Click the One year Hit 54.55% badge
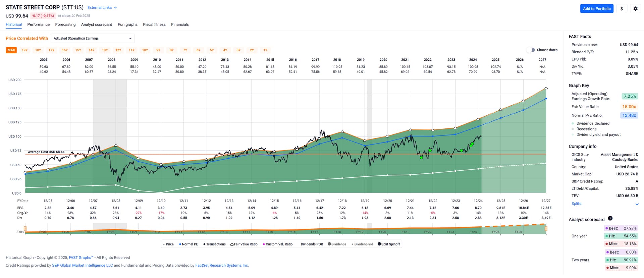The height and width of the screenshot is (278, 644). (x=621, y=236)
